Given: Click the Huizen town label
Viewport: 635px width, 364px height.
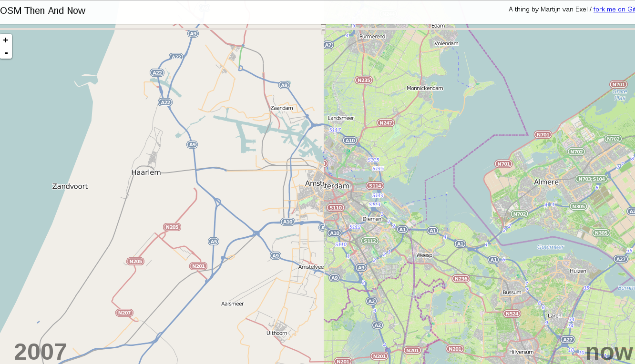Looking at the screenshot, I should click(578, 271).
